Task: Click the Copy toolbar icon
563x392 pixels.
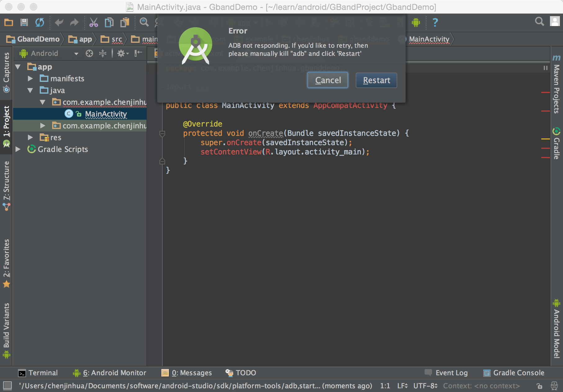Action: pos(109,22)
